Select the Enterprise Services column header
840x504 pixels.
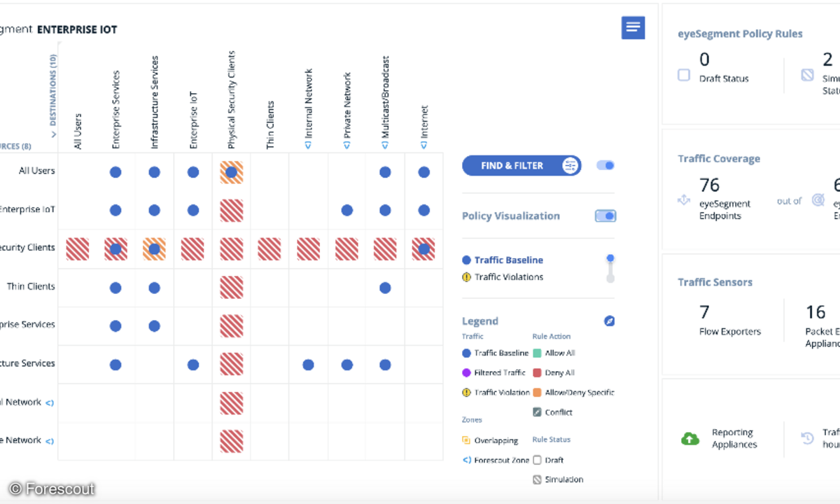116,110
